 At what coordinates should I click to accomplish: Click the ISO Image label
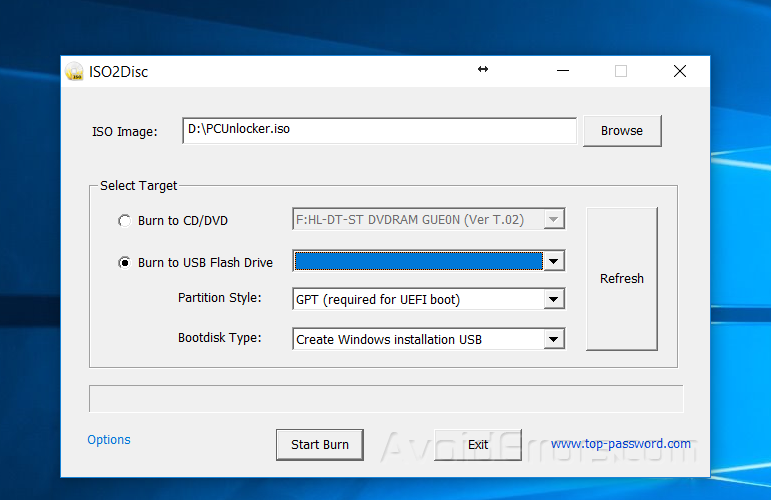125,132
